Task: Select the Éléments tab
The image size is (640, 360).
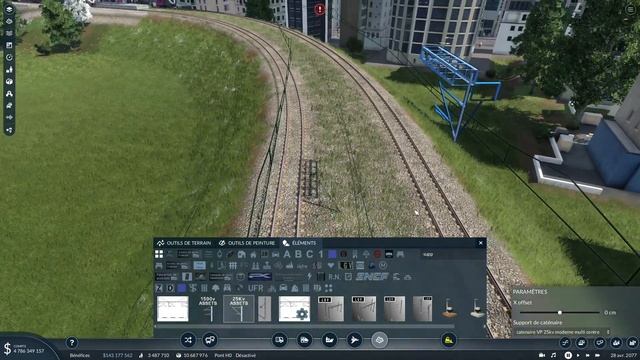Action: pyautogui.click(x=300, y=243)
